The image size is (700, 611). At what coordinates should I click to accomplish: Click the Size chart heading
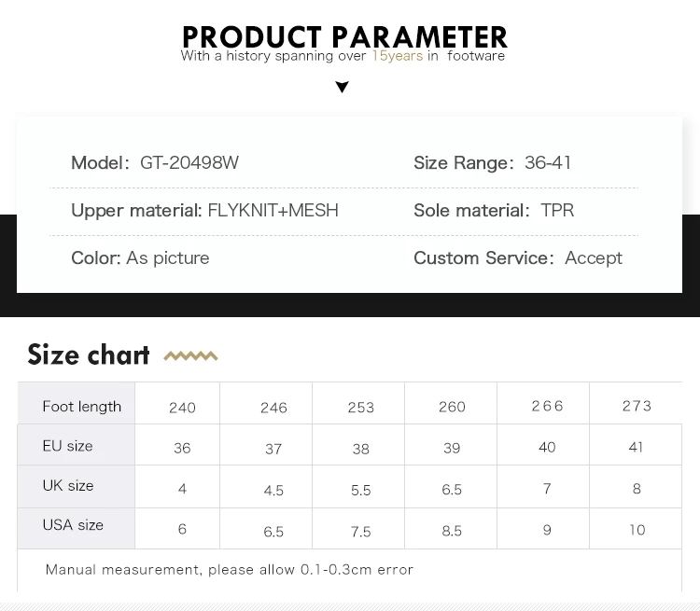89,355
